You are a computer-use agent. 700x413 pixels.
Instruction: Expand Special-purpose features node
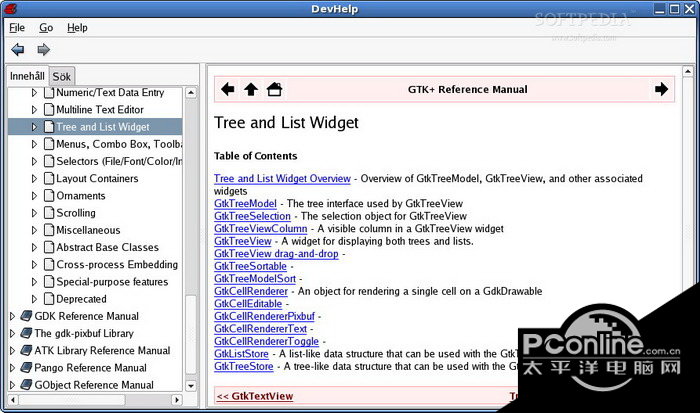coord(34,282)
